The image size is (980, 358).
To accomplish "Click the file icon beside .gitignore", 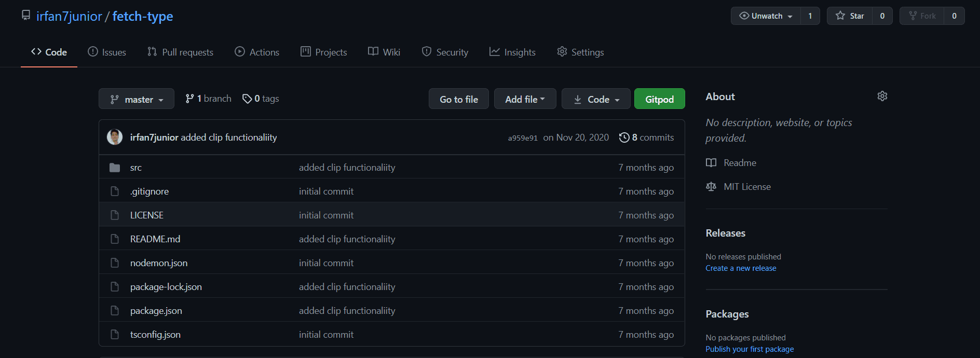I will [x=115, y=191].
